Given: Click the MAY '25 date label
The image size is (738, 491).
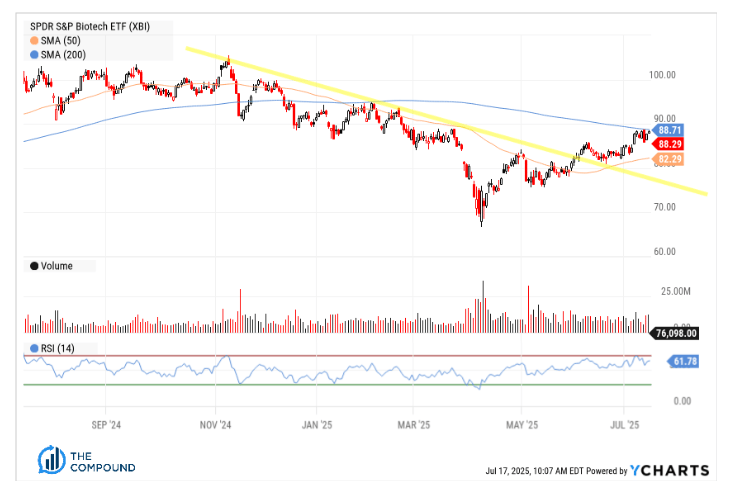Looking at the screenshot, I should [x=522, y=425].
